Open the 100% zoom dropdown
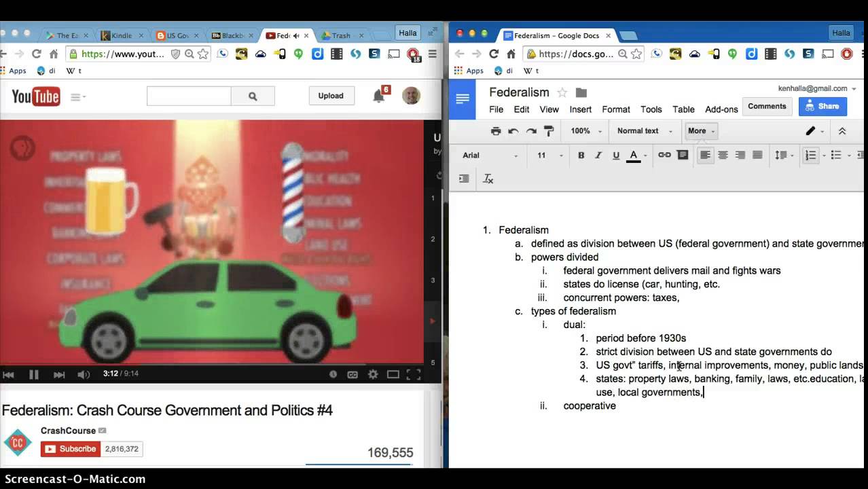Image resolution: width=868 pixels, height=489 pixels. pos(586,131)
